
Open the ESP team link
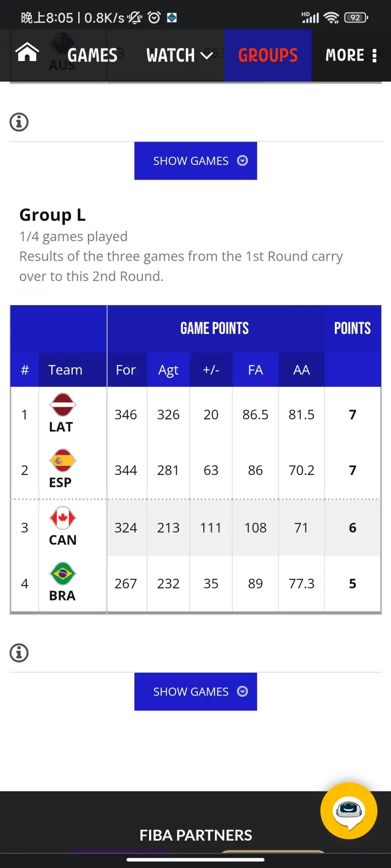click(61, 483)
